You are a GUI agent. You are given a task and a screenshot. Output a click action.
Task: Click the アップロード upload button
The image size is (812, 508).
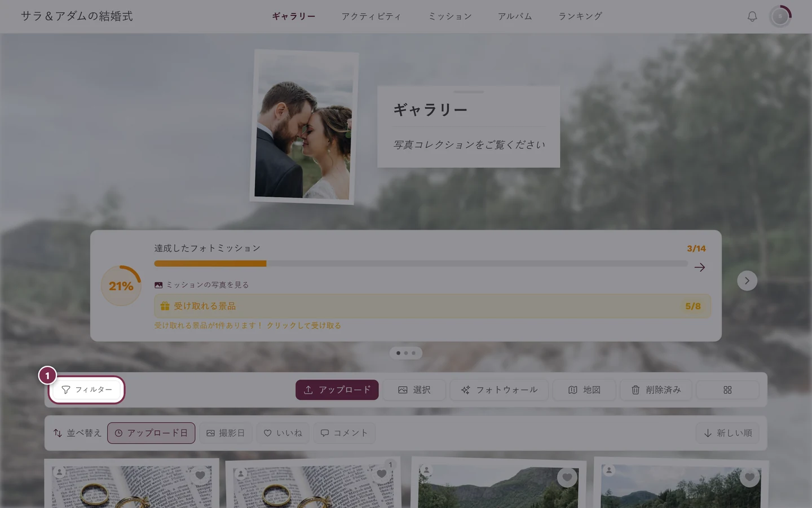point(337,390)
